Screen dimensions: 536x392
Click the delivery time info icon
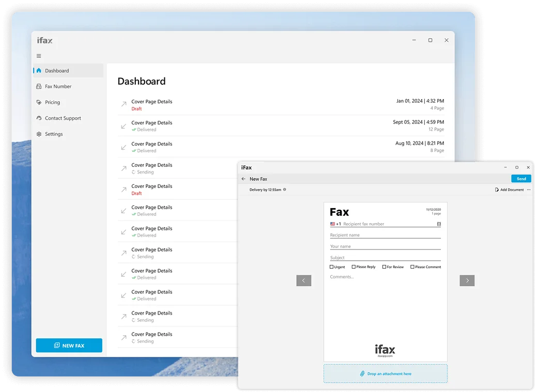(284, 190)
